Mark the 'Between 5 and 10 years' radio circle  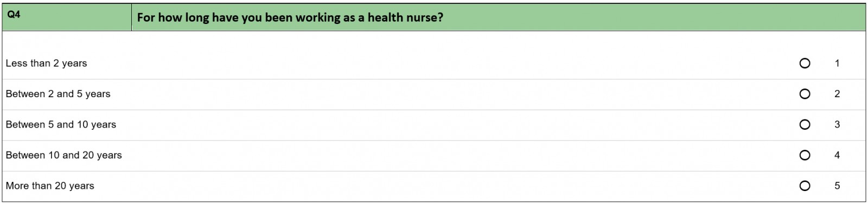click(x=805, y=125)
